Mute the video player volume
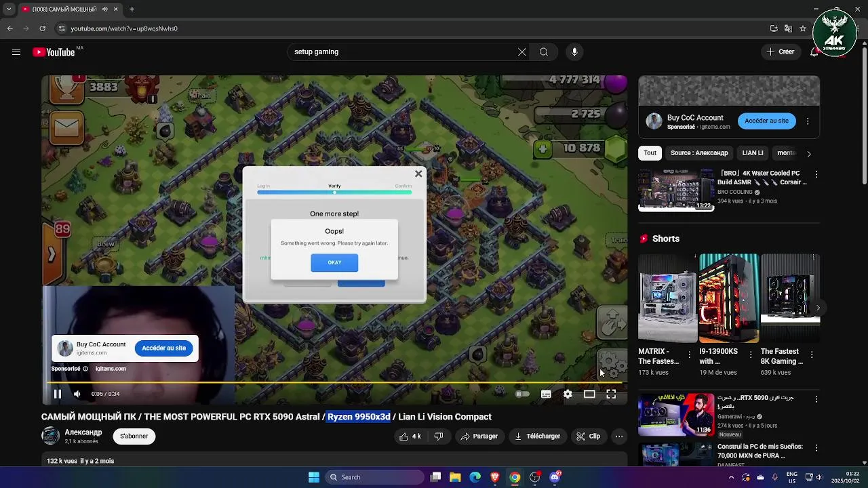The width and height of the screenshot is (868, 488). 77,394
